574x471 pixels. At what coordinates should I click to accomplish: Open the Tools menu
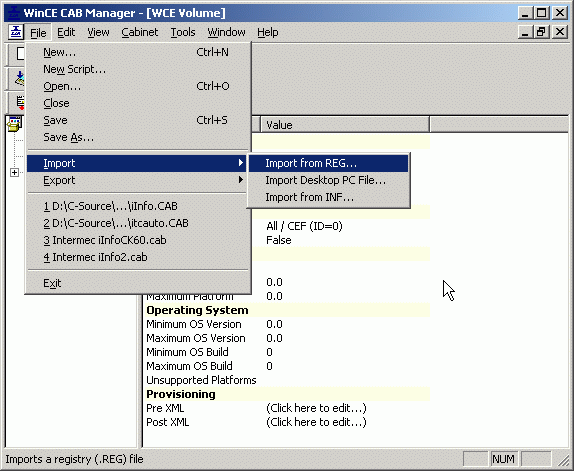[x=183, y=33]
